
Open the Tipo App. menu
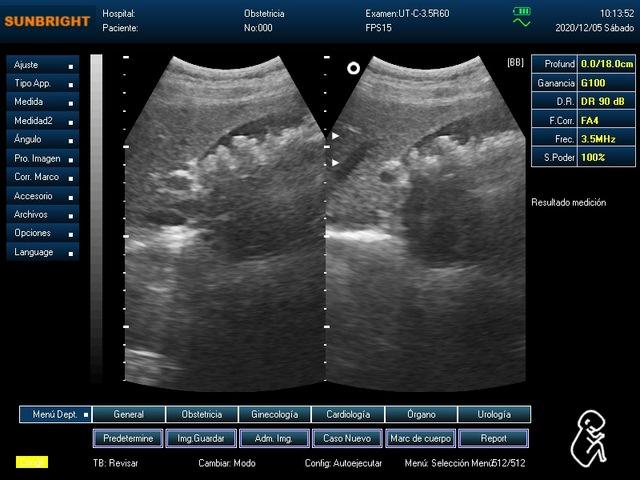pyautogui.click(x=43, y=84)
